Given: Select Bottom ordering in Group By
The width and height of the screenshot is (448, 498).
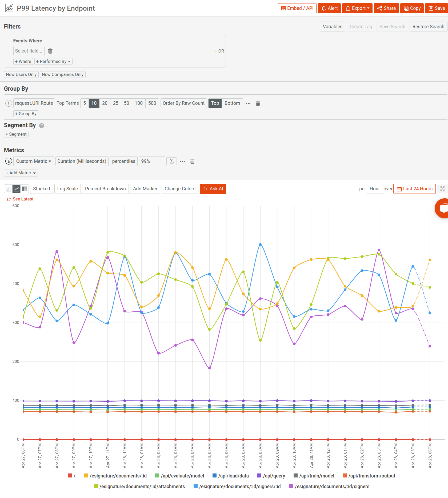Looking at the screenshot, I should (232, 103).
